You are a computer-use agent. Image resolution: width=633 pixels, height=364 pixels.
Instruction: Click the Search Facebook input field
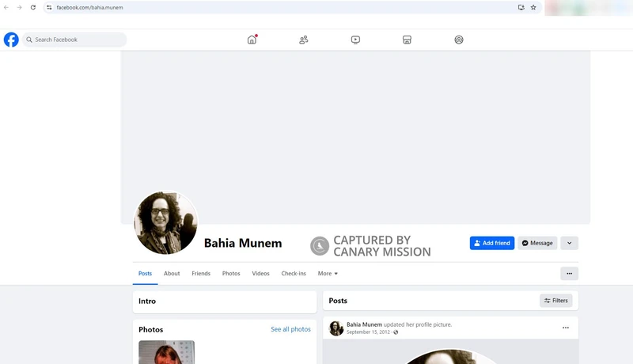click(x=74, y=40)
